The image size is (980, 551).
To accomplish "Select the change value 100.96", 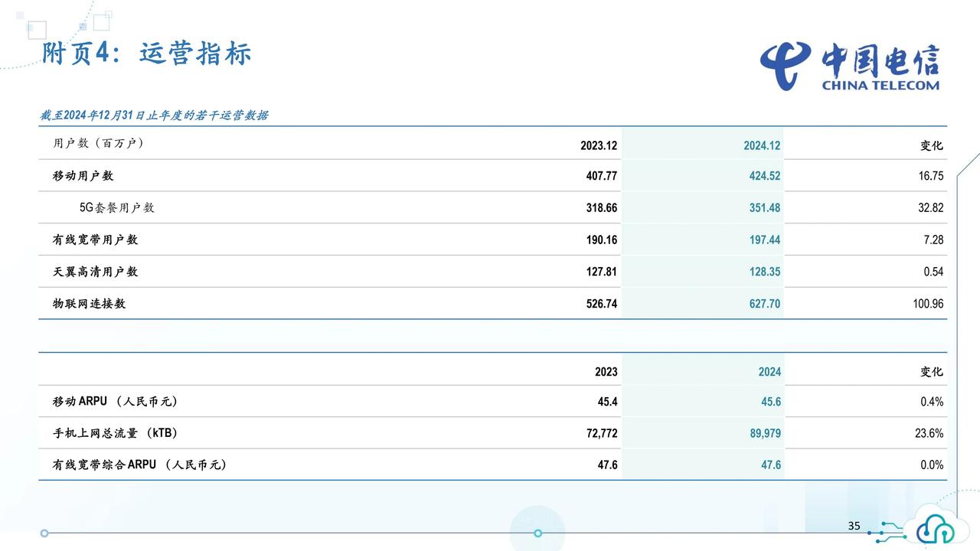I will (x=928, y=304).
